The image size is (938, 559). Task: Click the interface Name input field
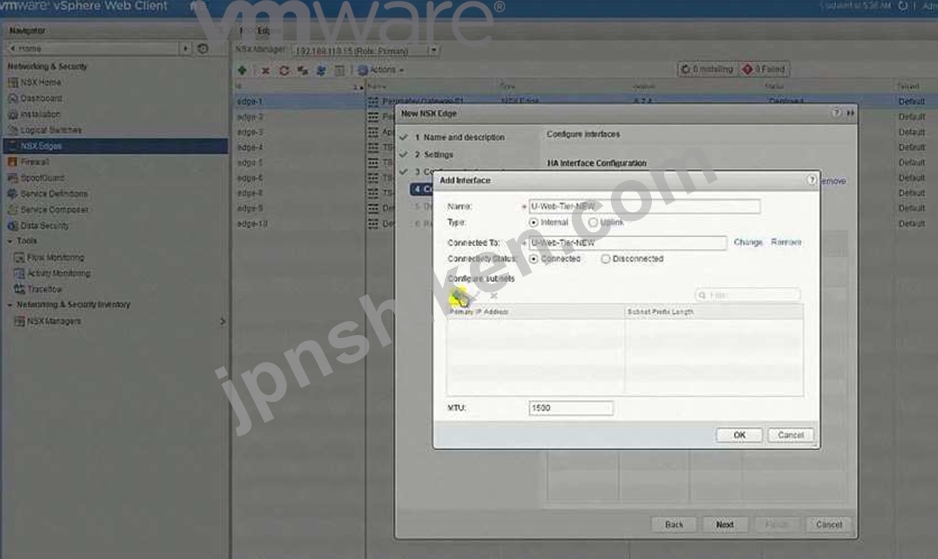pyautogui.click(x=644, y=206)
